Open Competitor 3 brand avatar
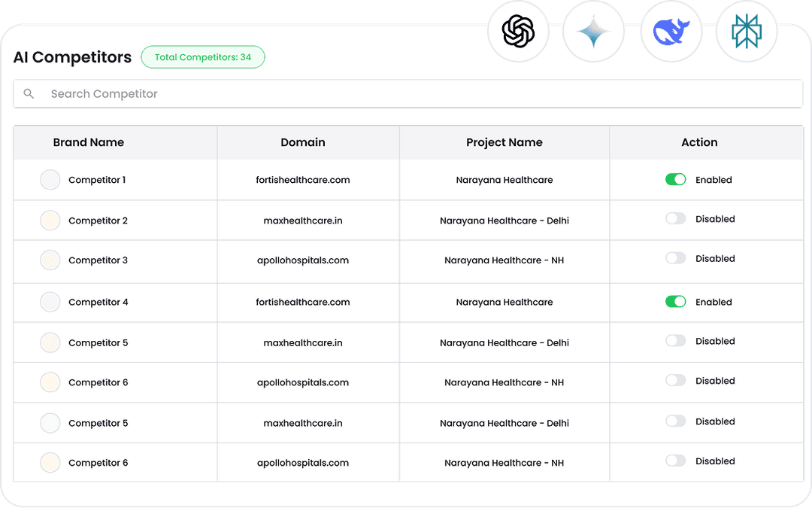812x508 pixels. click(50, 260)
